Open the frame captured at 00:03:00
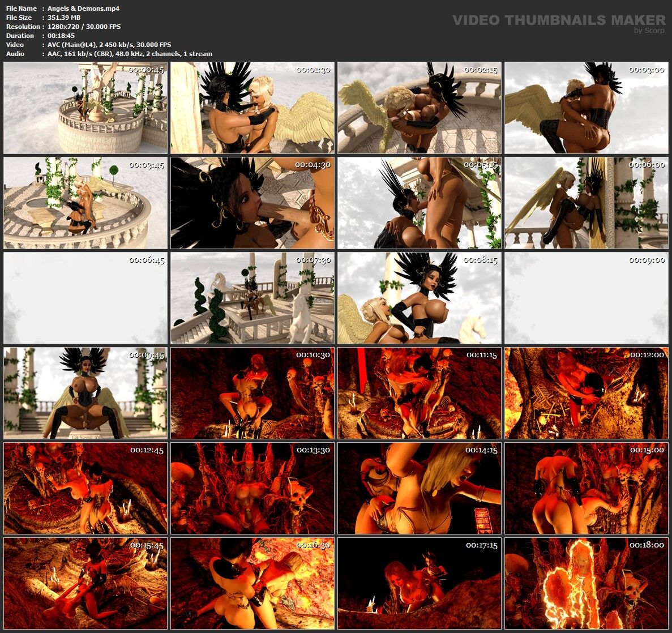Viewport: 672px width, 633px height. [586, 108]
